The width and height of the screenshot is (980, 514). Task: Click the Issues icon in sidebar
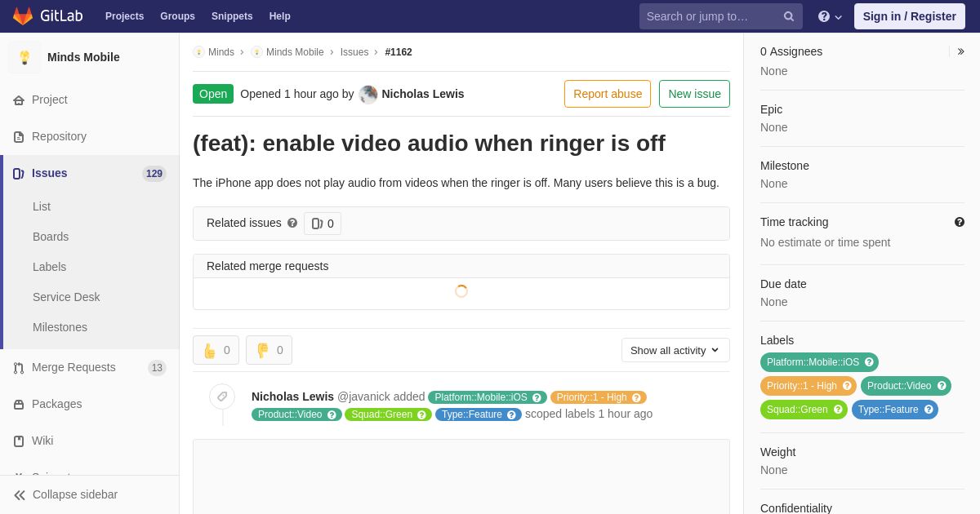click(x=19, y=174)
